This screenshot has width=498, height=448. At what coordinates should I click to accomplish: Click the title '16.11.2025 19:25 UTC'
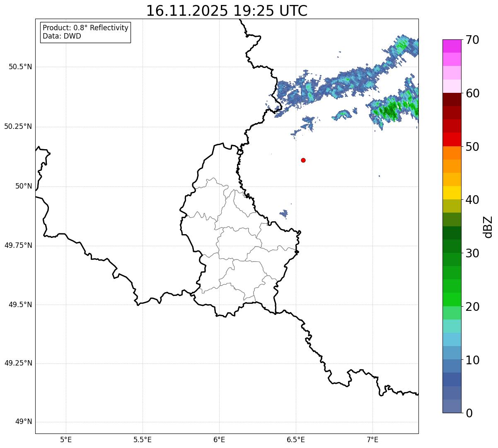227,11
